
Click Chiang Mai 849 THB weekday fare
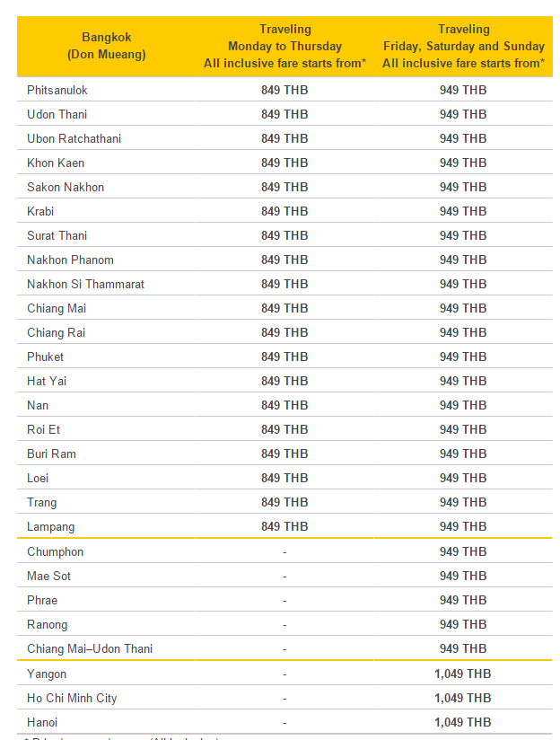pyautogui.click(x=284, y=308)
